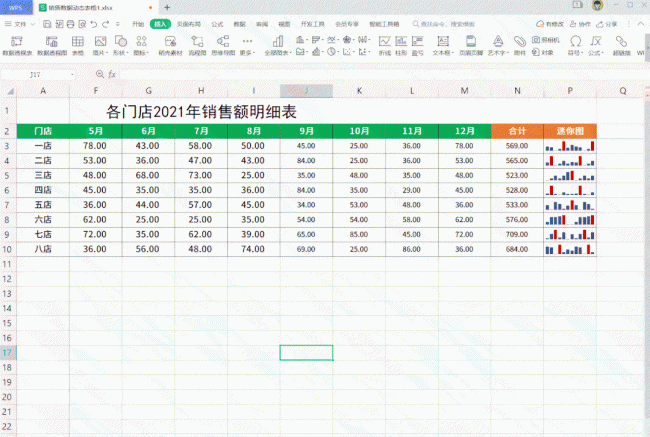
Task: Click the 有修改 cloud sync button
Action: [550, 24]
